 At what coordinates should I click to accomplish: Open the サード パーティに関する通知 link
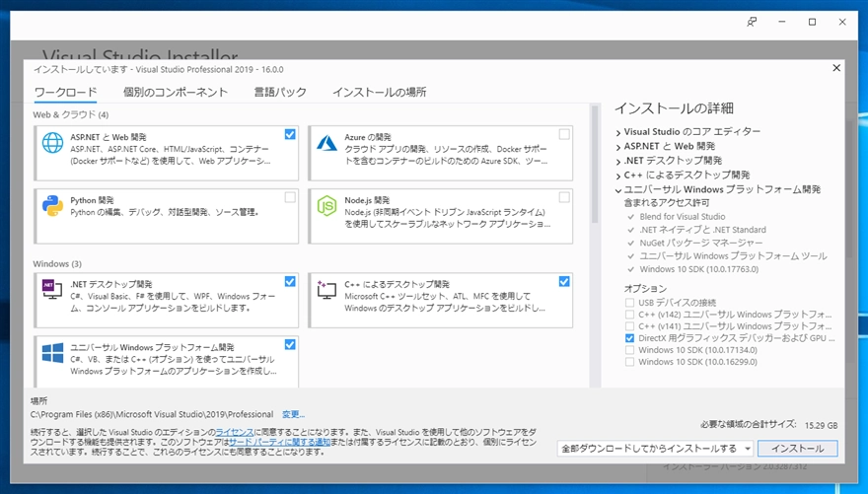click(x=279, y=442)
